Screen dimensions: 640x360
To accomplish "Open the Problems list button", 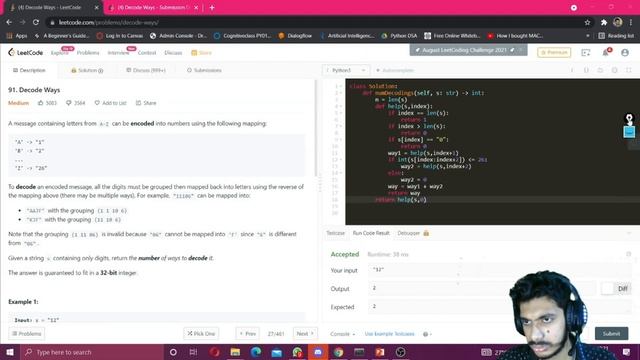I will pyautogui.click(x=27, y=333).
